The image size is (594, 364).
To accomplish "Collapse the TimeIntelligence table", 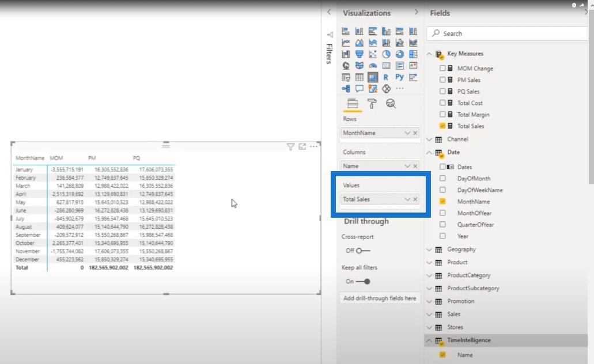I will pos(429,340).
